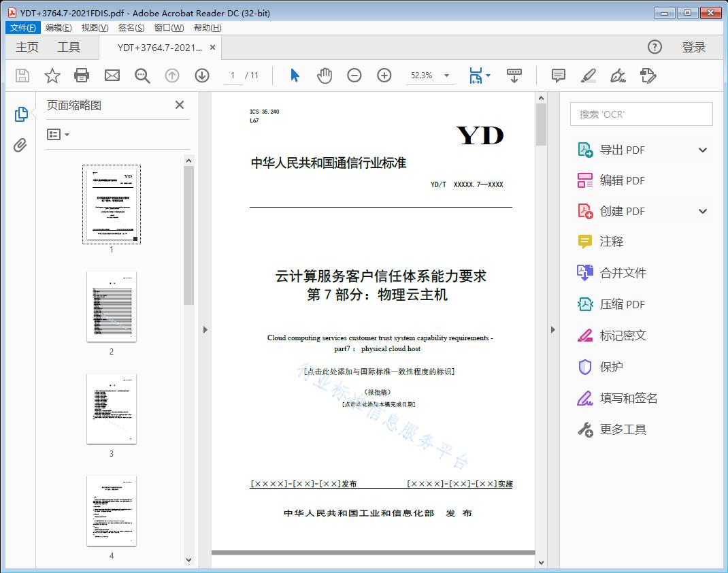Image resolution: width=728 pixels, height=573 pixels.
Task: Open the 文件 menu
Action: pyautogui.click(x=22, y=27)
